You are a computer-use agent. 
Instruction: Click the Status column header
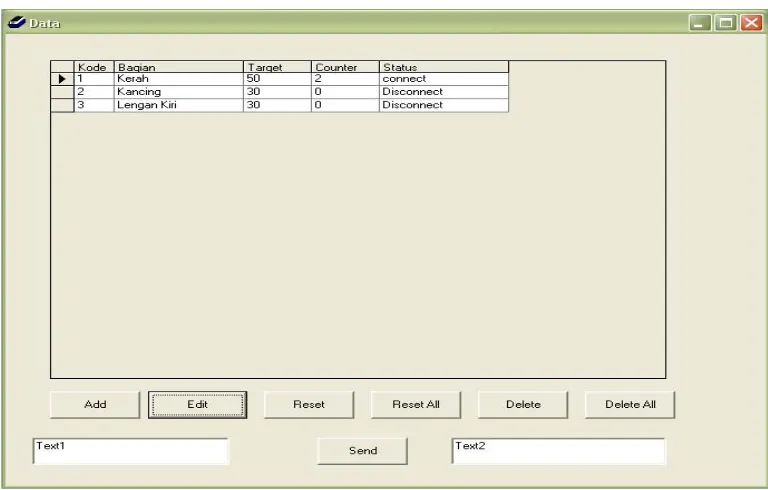pyautogui.click(x=444, y=67)
